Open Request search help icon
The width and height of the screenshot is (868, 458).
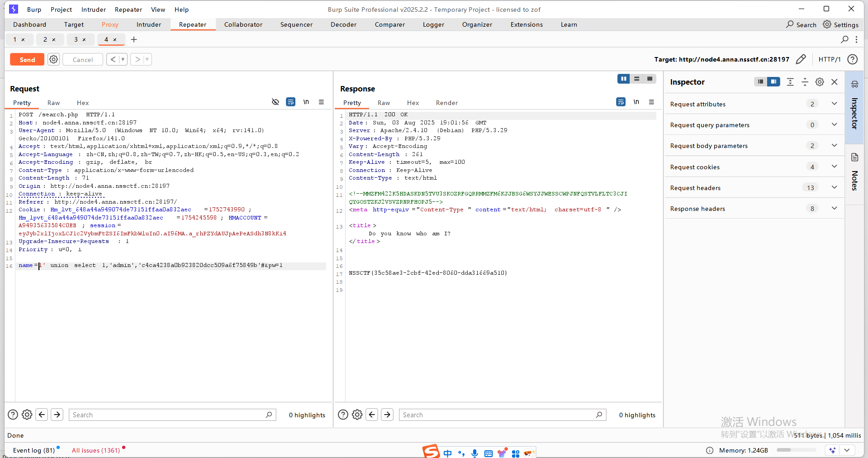[x=13, y=415]
